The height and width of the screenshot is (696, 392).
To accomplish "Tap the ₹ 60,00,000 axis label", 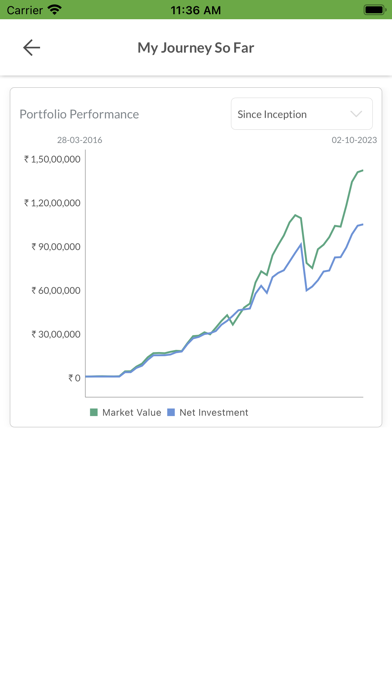I will [56, 290].
